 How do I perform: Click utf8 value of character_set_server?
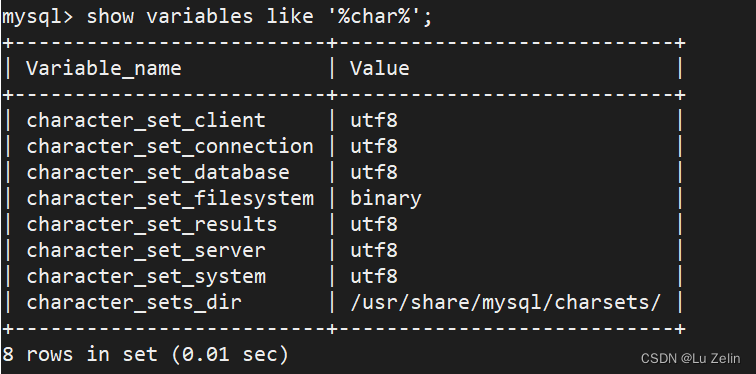pos(374,251)
